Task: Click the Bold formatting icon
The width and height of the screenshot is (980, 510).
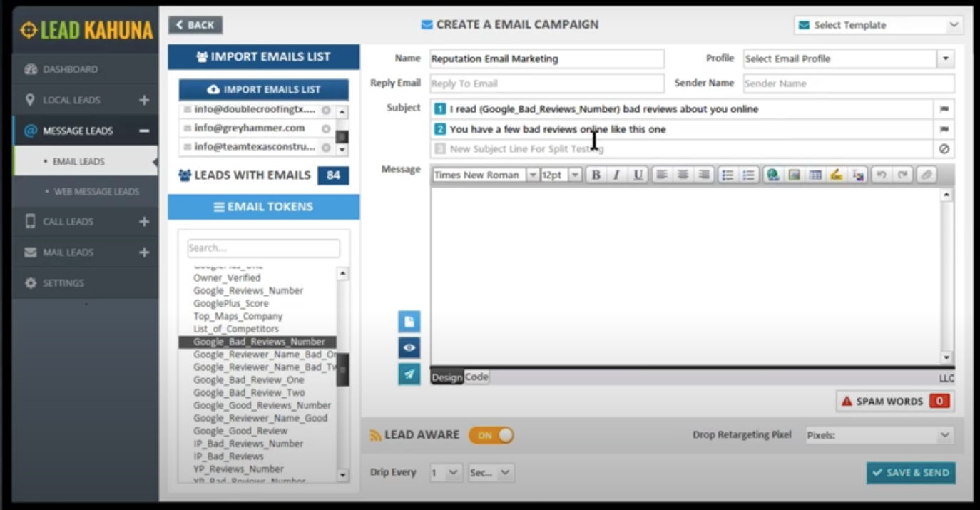Action: click(x=596, y=175)
